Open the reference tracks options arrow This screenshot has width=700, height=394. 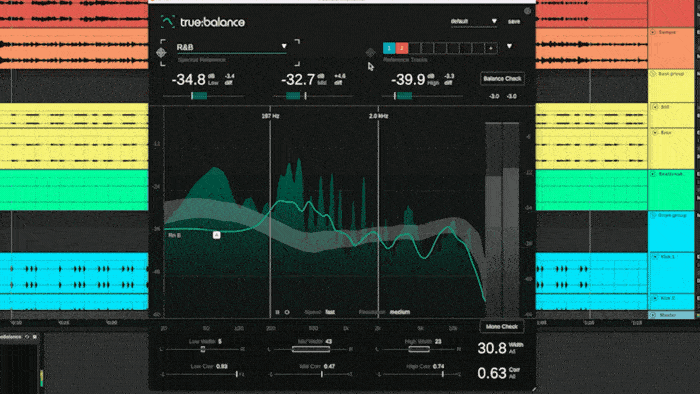click(x=509, y=46)
